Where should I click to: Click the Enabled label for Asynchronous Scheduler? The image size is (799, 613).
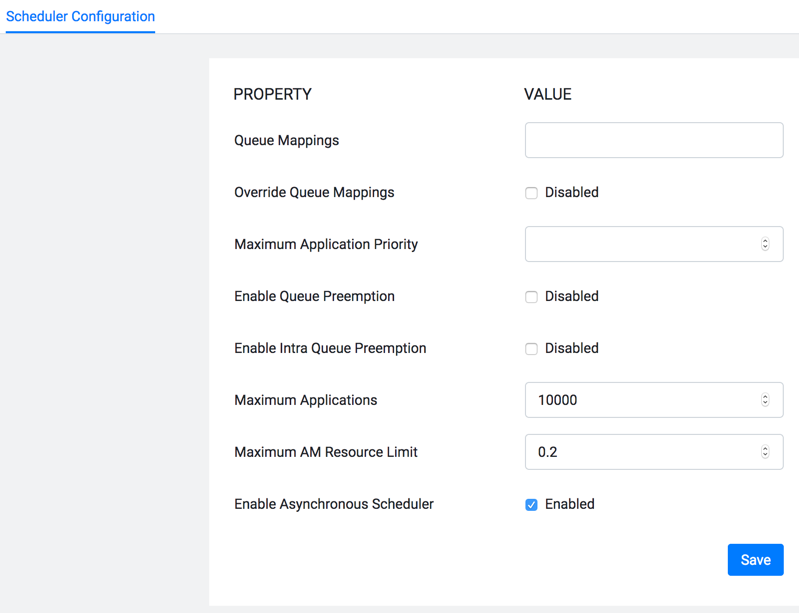(569, 505)
